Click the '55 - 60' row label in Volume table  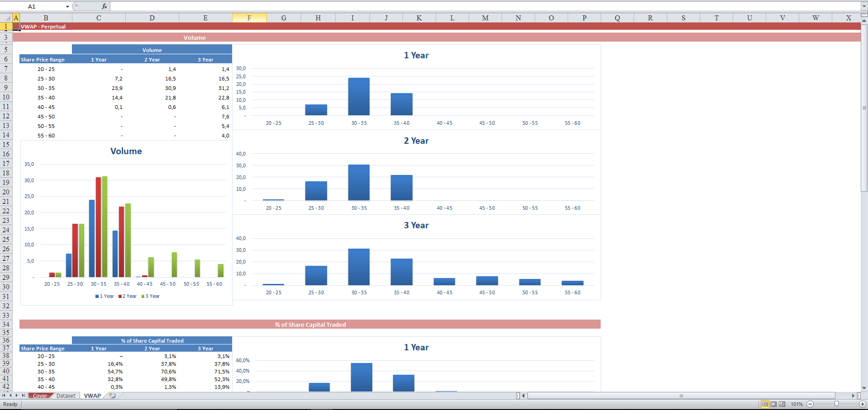(x=46, y=136)
